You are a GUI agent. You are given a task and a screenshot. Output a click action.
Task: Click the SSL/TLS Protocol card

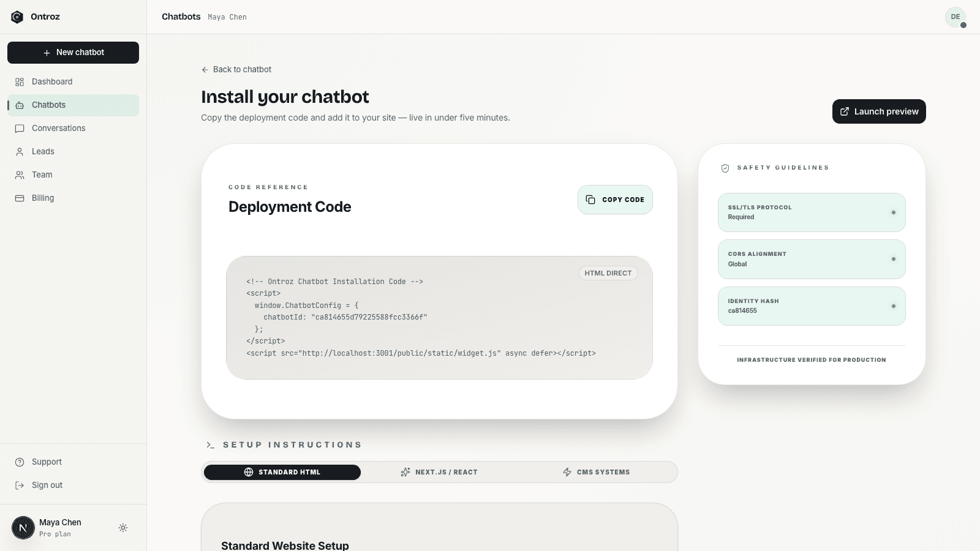pos(812,212)
